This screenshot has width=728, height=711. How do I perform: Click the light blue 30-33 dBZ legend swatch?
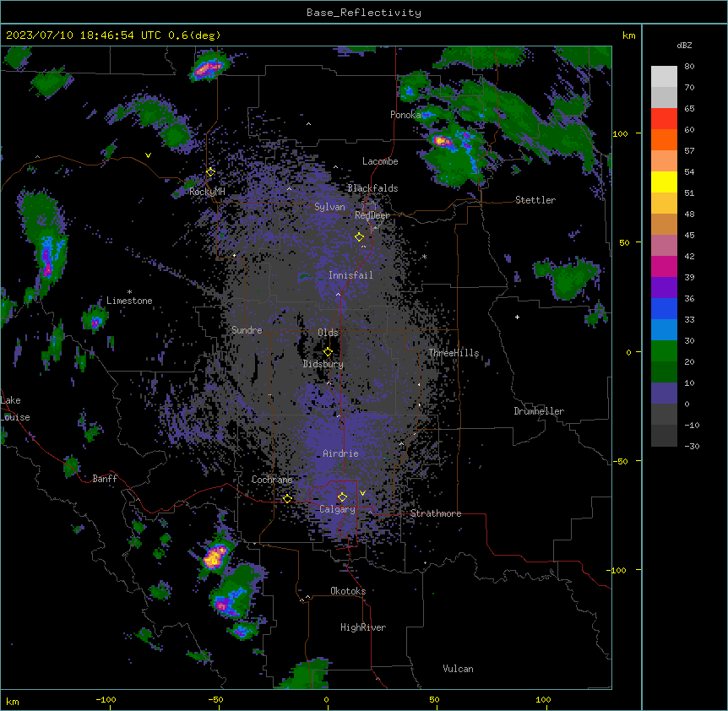point(664,330)
